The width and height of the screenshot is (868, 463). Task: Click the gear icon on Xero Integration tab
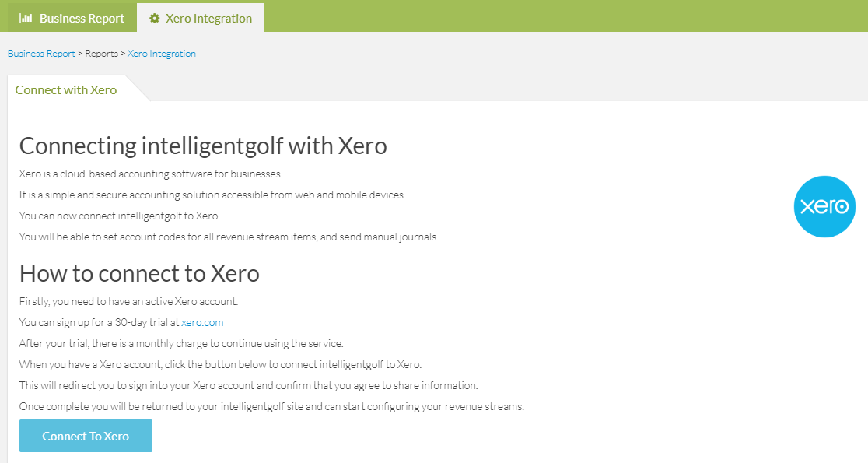(154, 18)
